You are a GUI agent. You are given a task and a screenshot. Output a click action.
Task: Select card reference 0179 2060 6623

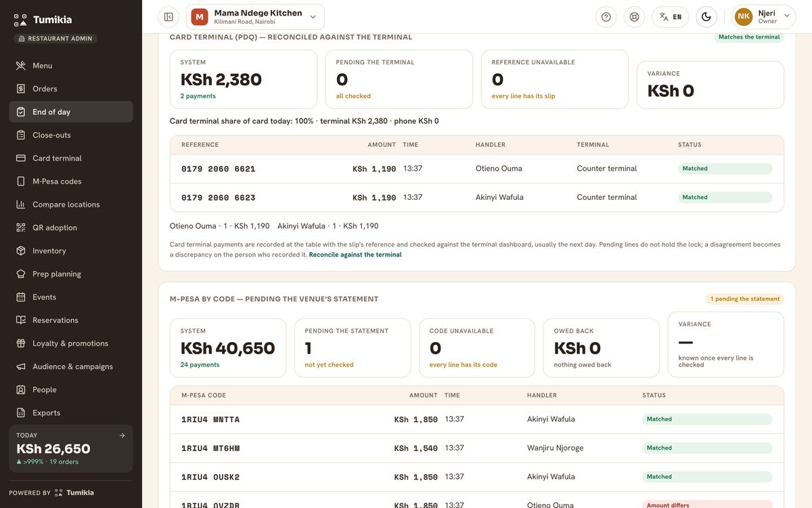pos(219,198)
